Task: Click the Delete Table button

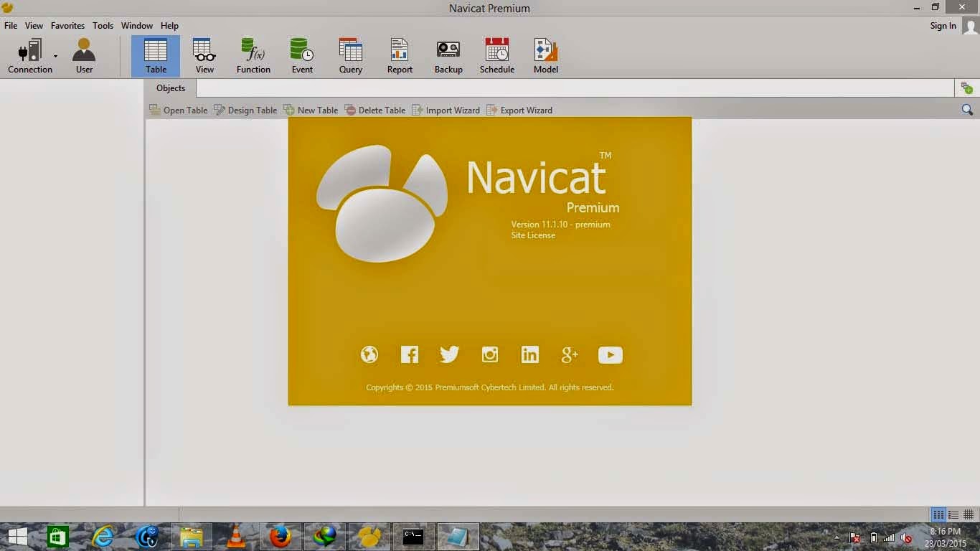Action: [x=375, y=110]
